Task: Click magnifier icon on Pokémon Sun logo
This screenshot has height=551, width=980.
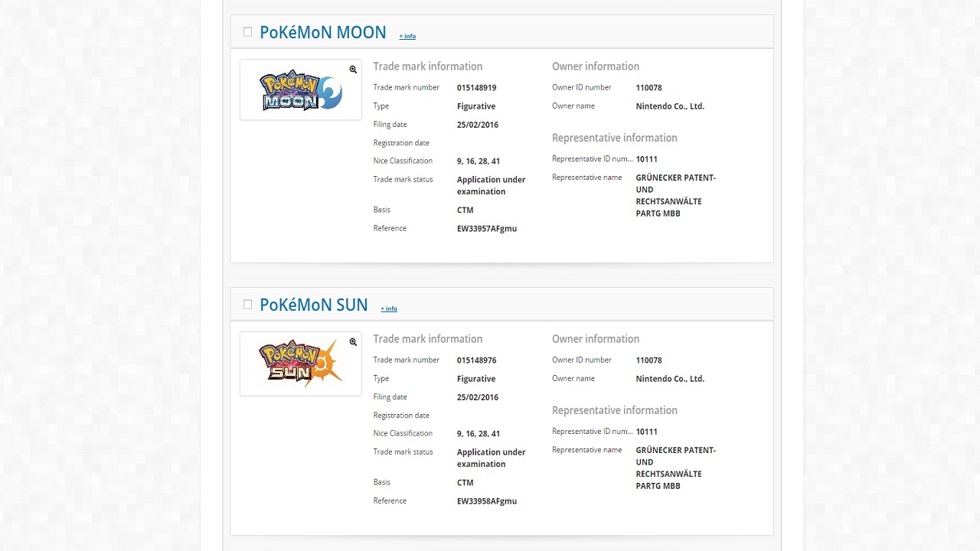Action: (x=353, y=342)
